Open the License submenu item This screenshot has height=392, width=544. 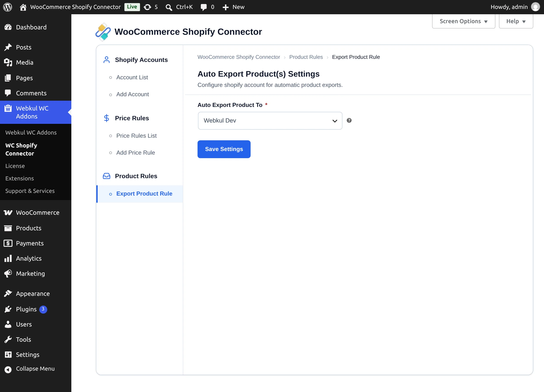[15, 166]
